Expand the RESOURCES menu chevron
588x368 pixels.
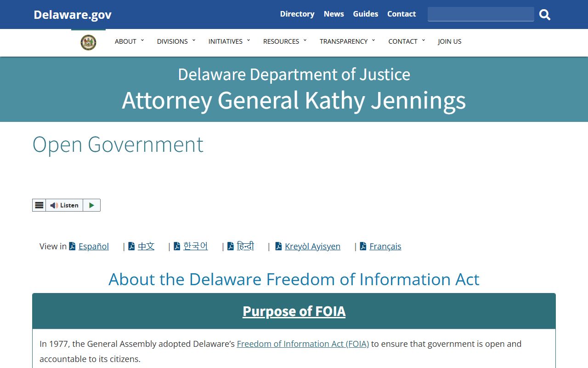(305, 40)
